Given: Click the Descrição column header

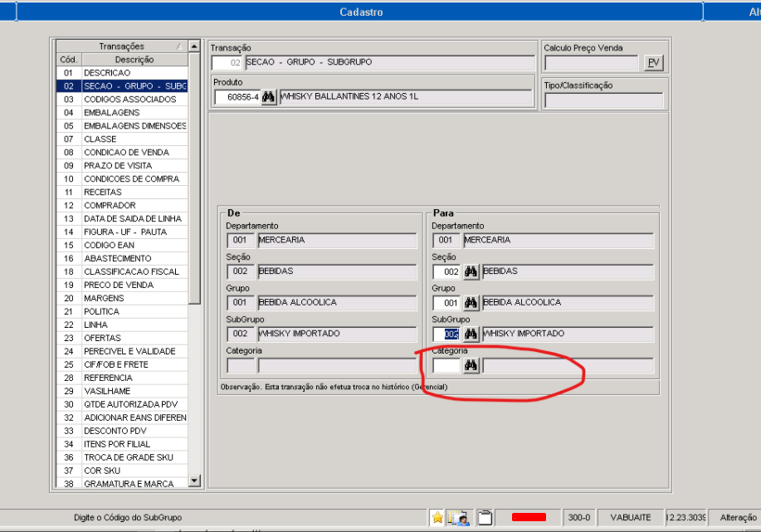Looking at the screenshot, I should tap(134, 60).
